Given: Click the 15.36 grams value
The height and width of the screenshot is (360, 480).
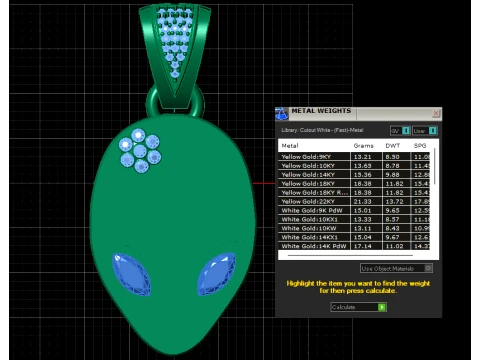Looking at the screenshot, I should (362, 175).
